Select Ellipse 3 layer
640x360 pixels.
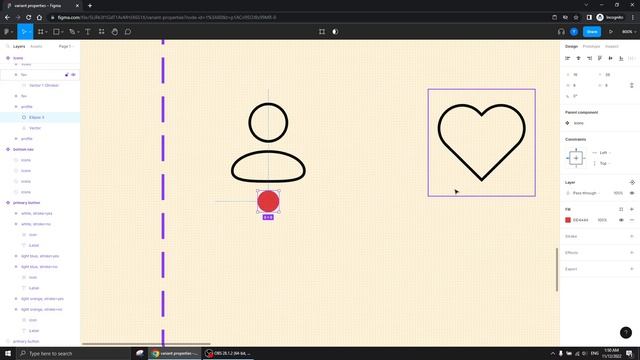pos(40,118)
